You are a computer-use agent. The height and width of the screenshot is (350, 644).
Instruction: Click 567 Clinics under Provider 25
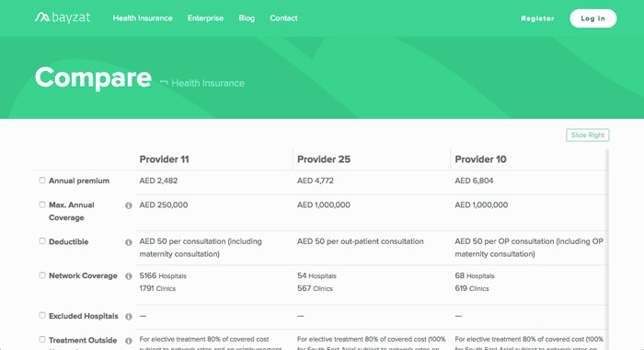pyautogui.click(x=315, y=288)
